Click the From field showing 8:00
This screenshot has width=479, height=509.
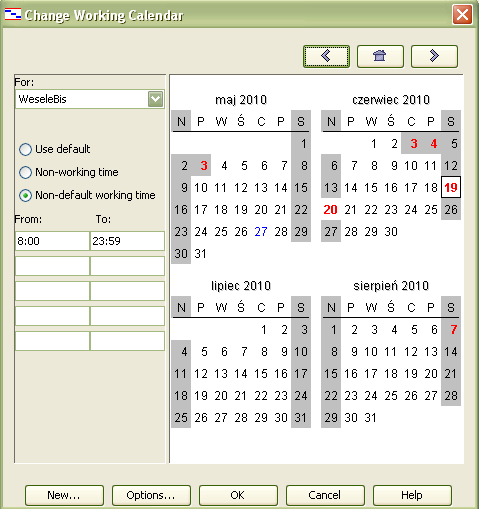click(52, 241)
